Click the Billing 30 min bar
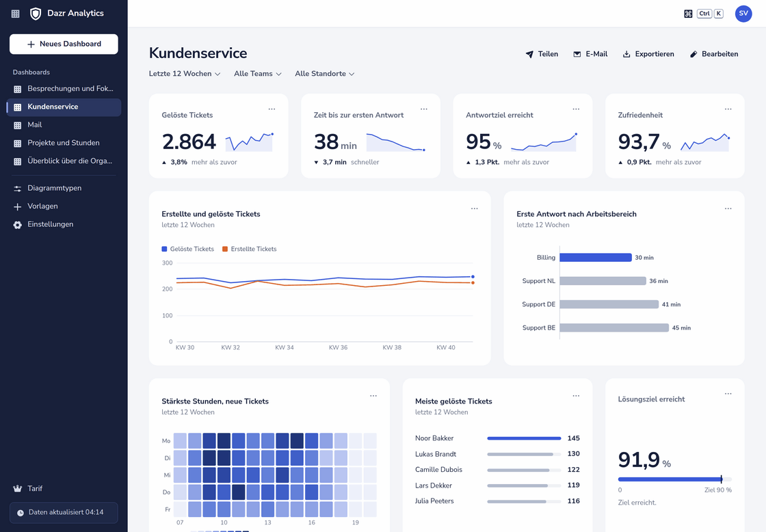Viewport: 766px width, 532px height. [x=596, y=257]
